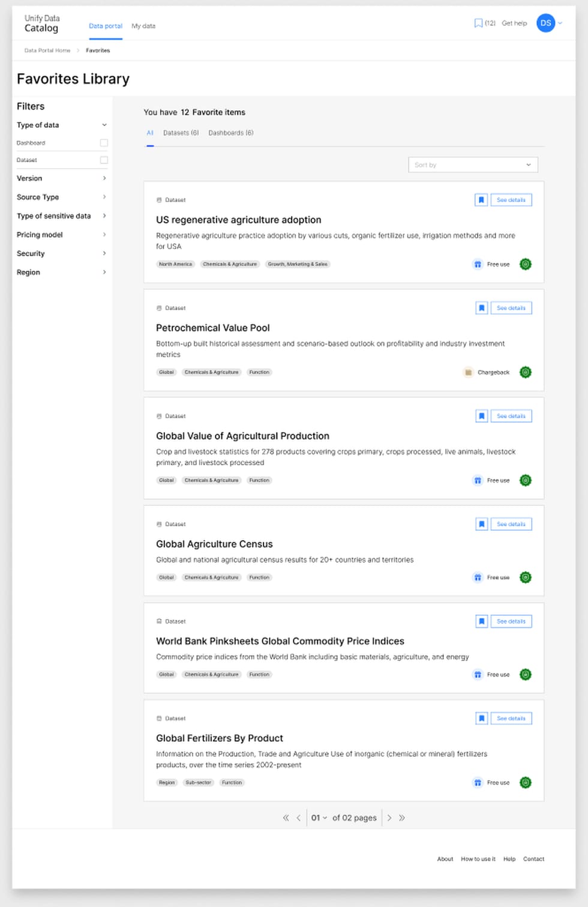This screenshot has width=588, height=907.
Task: Open the Contact footer link
Action: point(533,859)
